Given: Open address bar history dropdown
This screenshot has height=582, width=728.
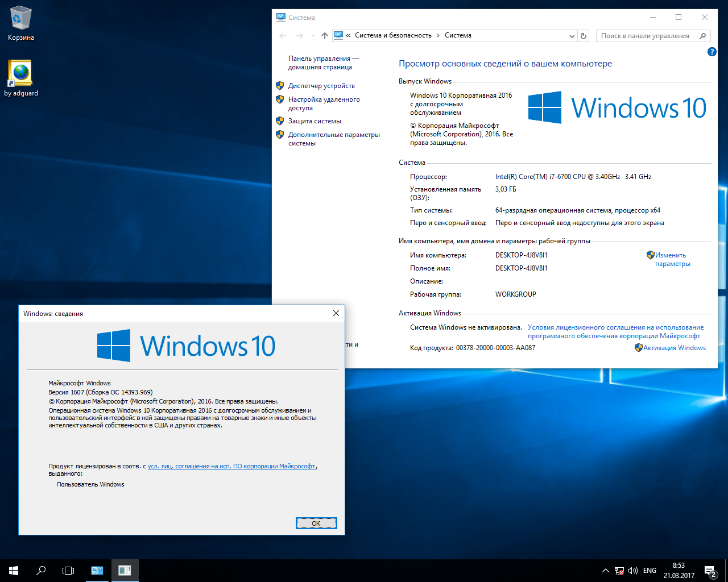Looking at the screenshot, I should [572, 36].
